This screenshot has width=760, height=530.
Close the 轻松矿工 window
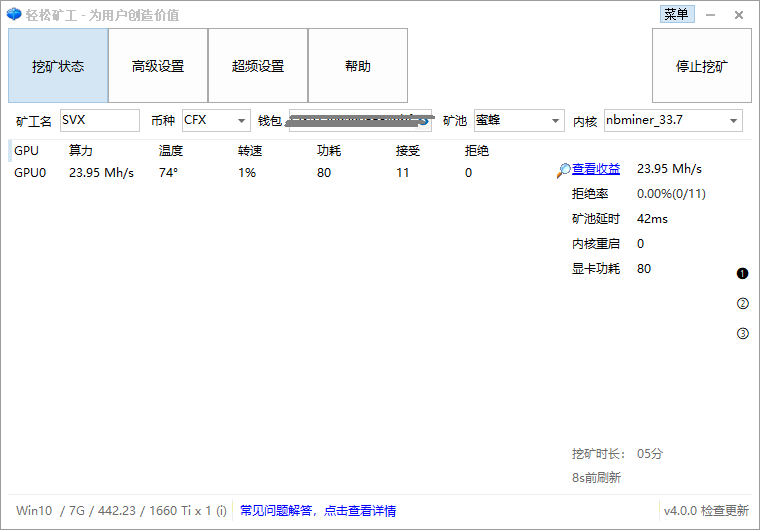(x=739, y=15)
